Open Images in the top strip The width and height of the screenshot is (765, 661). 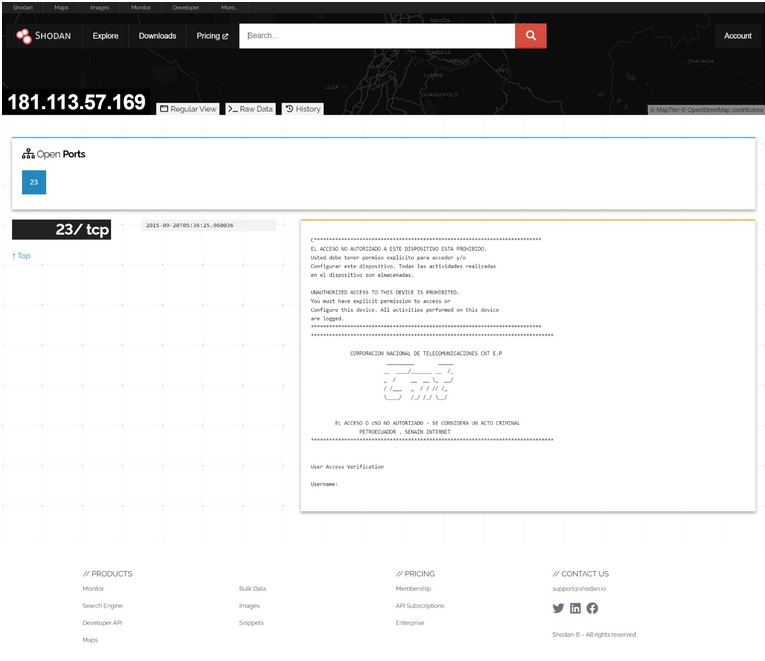(100, 7)
